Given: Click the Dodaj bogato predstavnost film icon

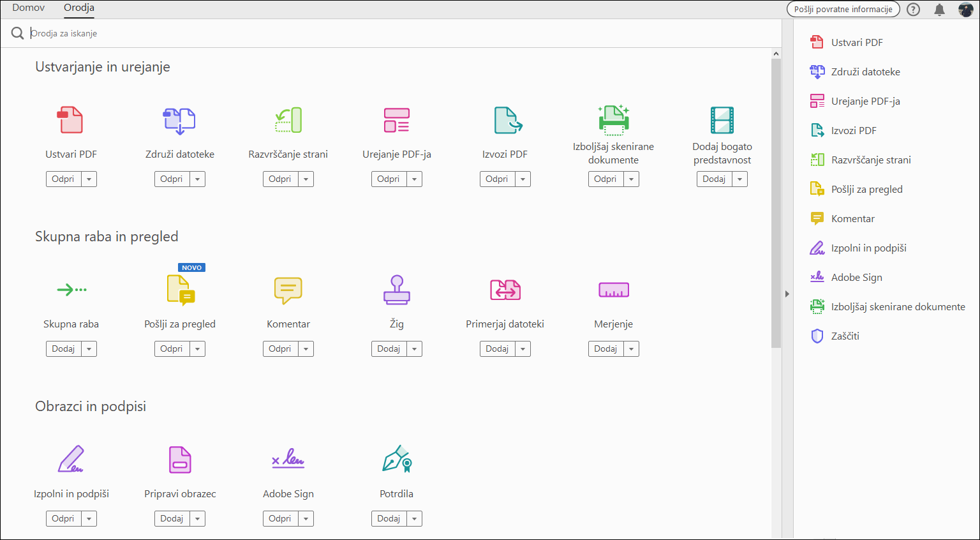Looking at the screenshot, I should 722,120.
